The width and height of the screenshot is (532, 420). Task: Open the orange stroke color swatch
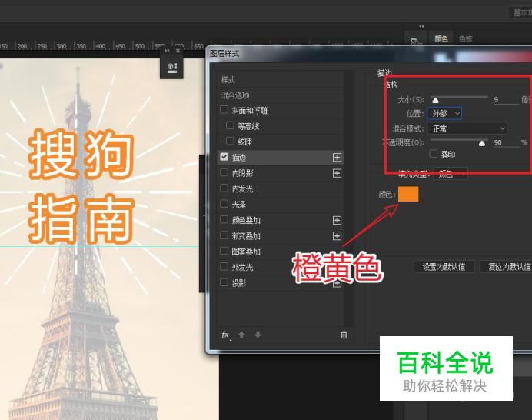(x=408, y=194)
